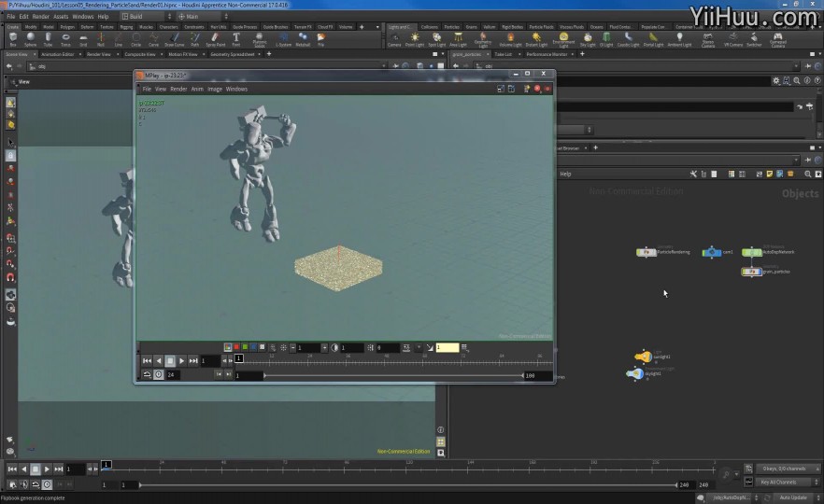Toggle Auto Update mode
Screen dimensions: 824x504
coord(793,497)
